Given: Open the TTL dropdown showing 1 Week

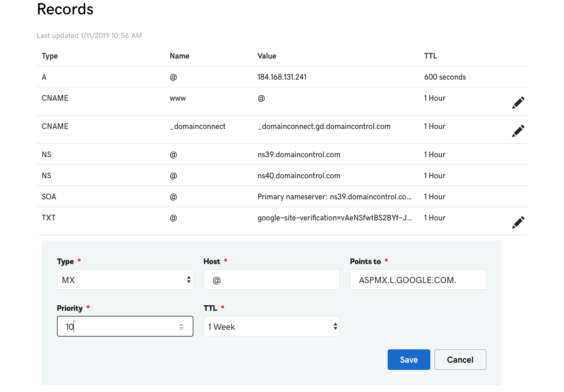Looking at the screenshot, I should (x=271, y=326).
